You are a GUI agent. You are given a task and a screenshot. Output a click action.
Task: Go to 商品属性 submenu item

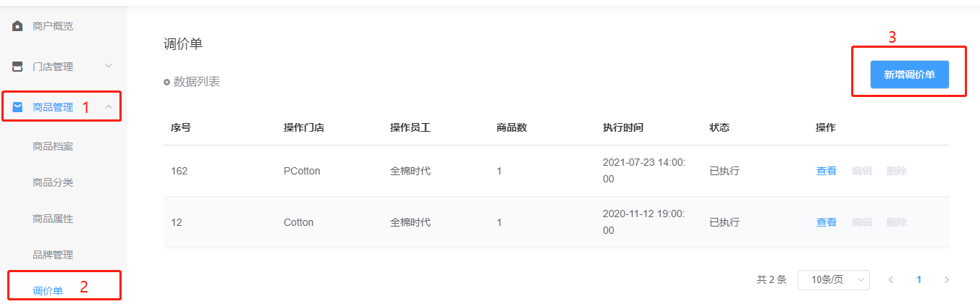[53, 219]
